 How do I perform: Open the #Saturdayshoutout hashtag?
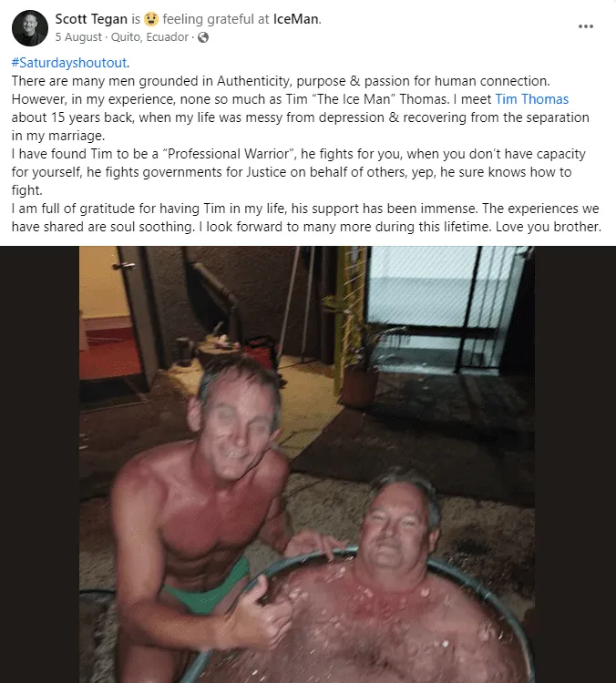pos(69,63)
